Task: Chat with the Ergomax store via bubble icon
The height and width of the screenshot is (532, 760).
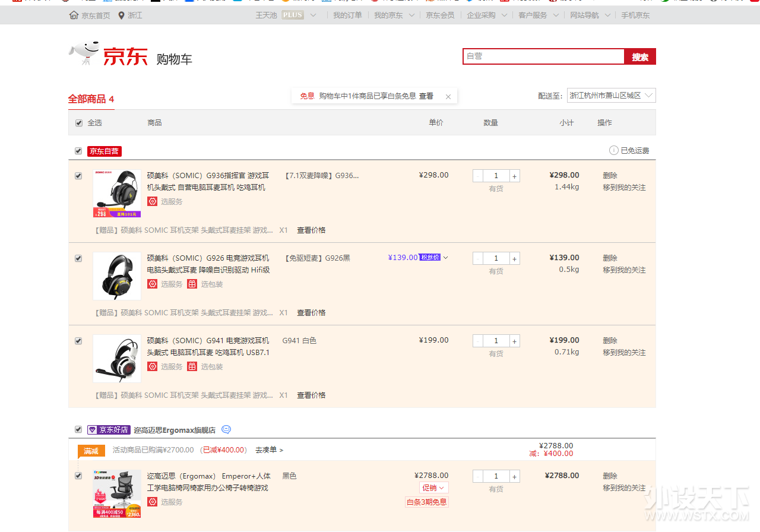Action: tap(226, 429)
